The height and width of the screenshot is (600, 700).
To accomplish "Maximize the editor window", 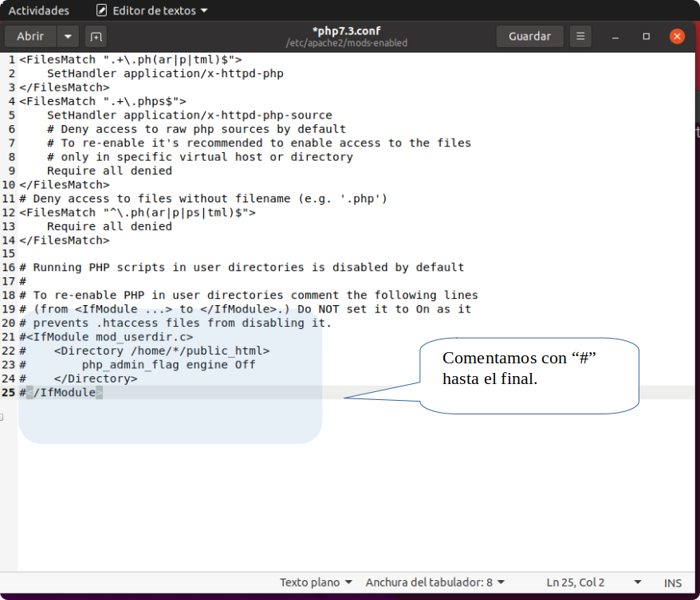I will click(646, 37).
